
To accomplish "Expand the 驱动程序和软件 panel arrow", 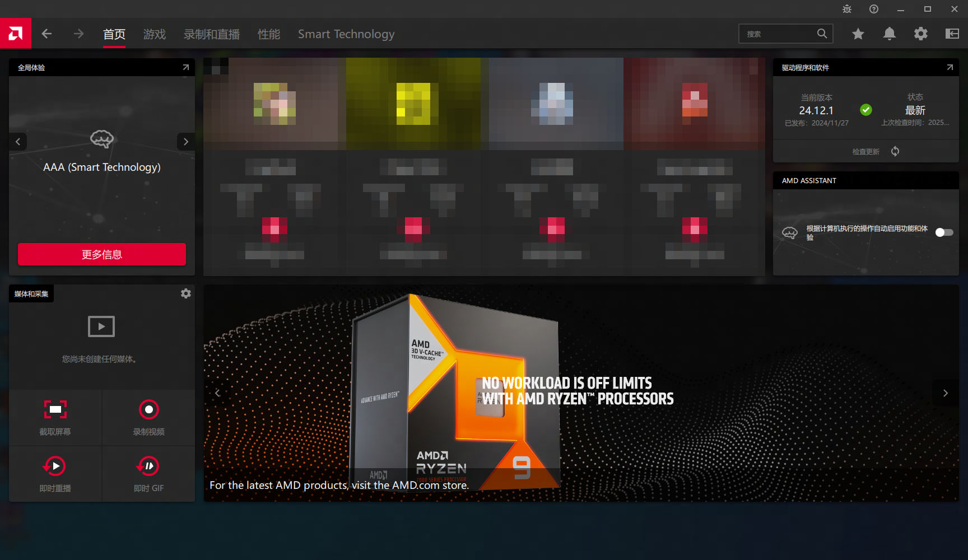I will coord(950,67).
